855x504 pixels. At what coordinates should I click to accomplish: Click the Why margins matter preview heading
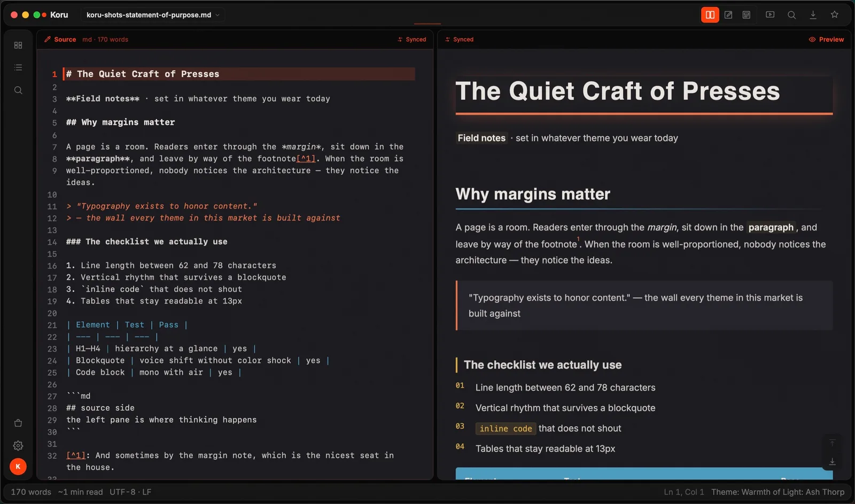533,194
